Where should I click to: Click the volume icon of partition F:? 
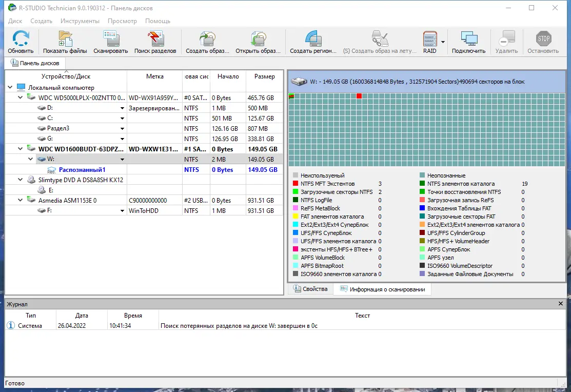click(x=42, y=210)
